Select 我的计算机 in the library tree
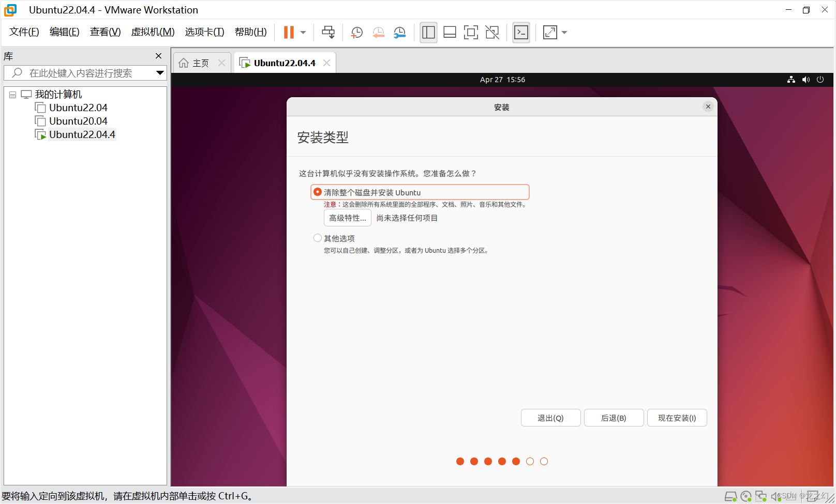 [x=58, y=95]
